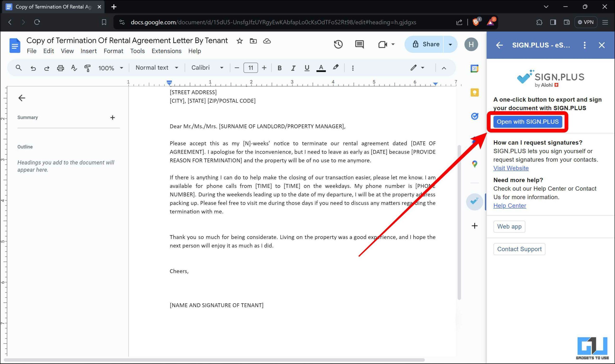The image size is (615, 364).
Task: Toggle the Brave VPN button
Action: coord(585,22)
